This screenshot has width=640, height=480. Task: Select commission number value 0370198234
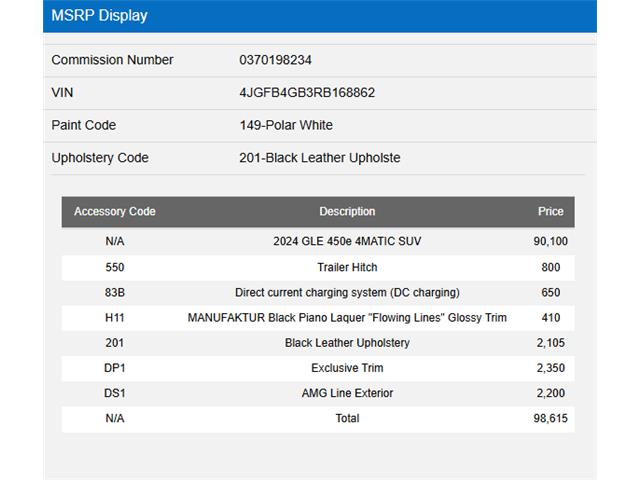coord(275,60)
